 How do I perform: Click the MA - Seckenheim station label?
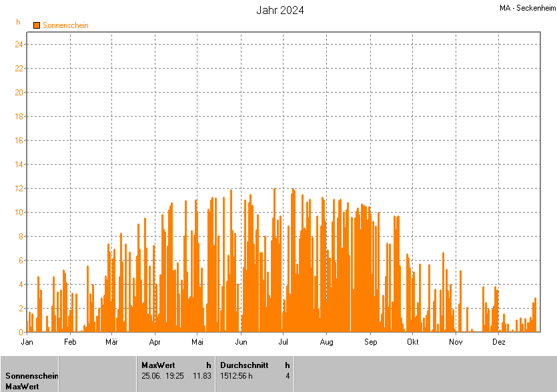coord(527,8)
